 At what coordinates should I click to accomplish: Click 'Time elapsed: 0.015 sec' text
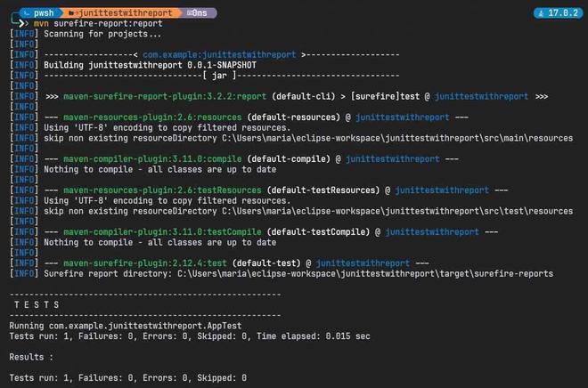click(x=314, y=336)
